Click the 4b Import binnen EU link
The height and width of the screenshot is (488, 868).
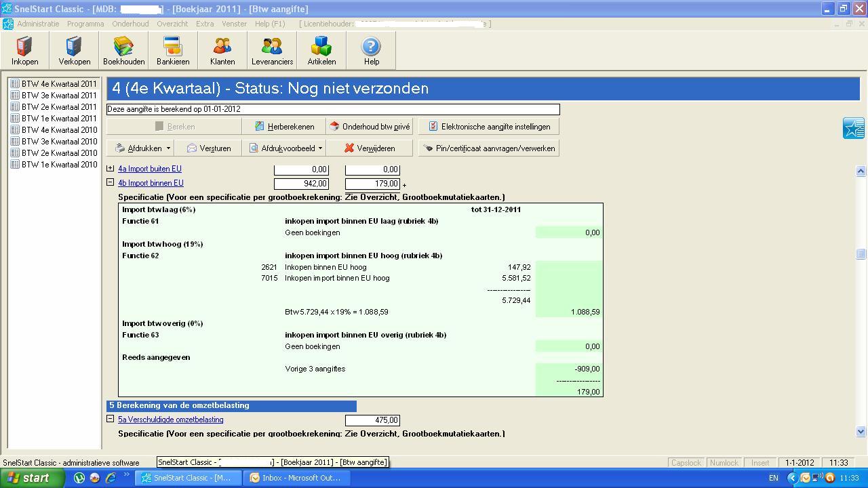click(x=151, y=183)
